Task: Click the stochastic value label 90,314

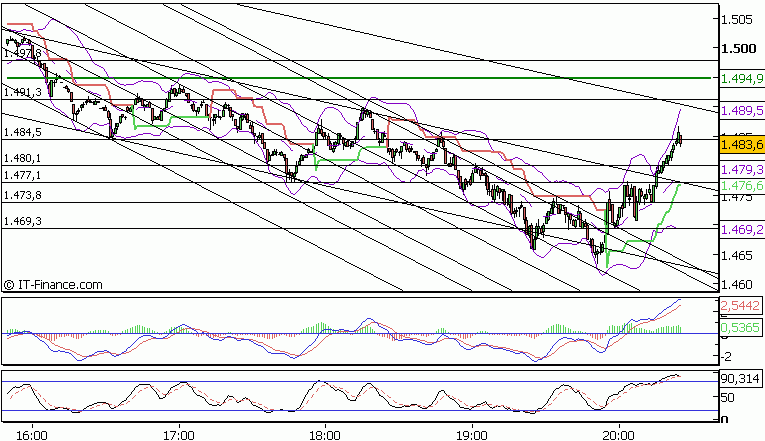Action: (x=741, y=379)
